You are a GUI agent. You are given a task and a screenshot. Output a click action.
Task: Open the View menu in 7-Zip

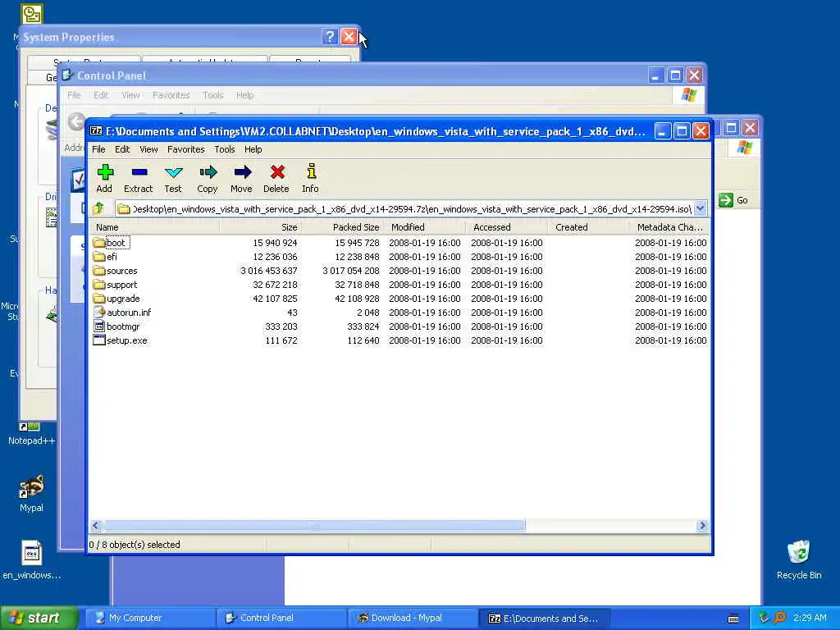coord(148,149)
